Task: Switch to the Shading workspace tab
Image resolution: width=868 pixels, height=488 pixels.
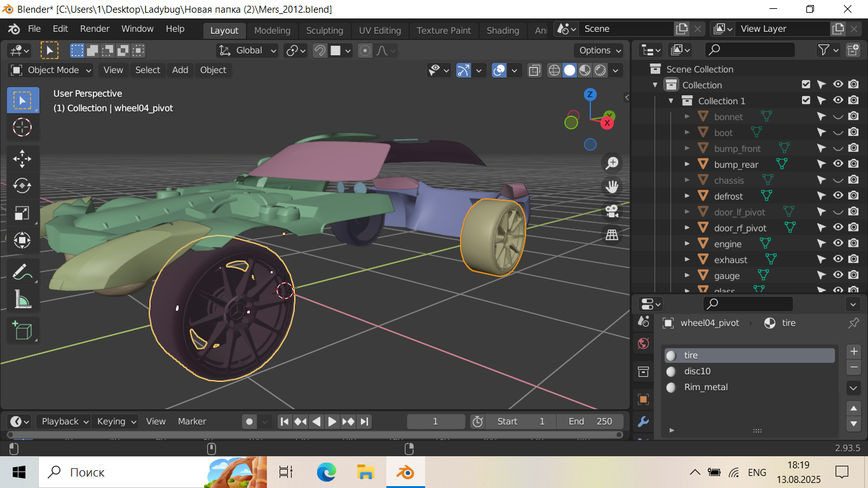Action: pos(503,30)
